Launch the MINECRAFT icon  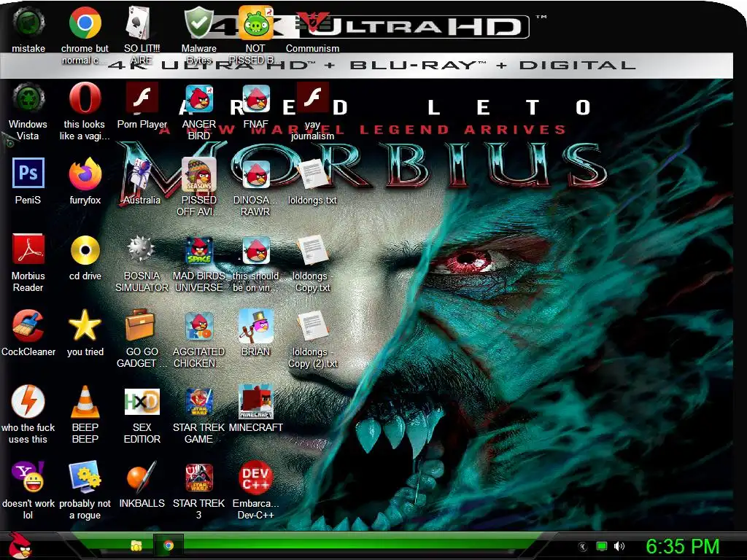point(255,402)
